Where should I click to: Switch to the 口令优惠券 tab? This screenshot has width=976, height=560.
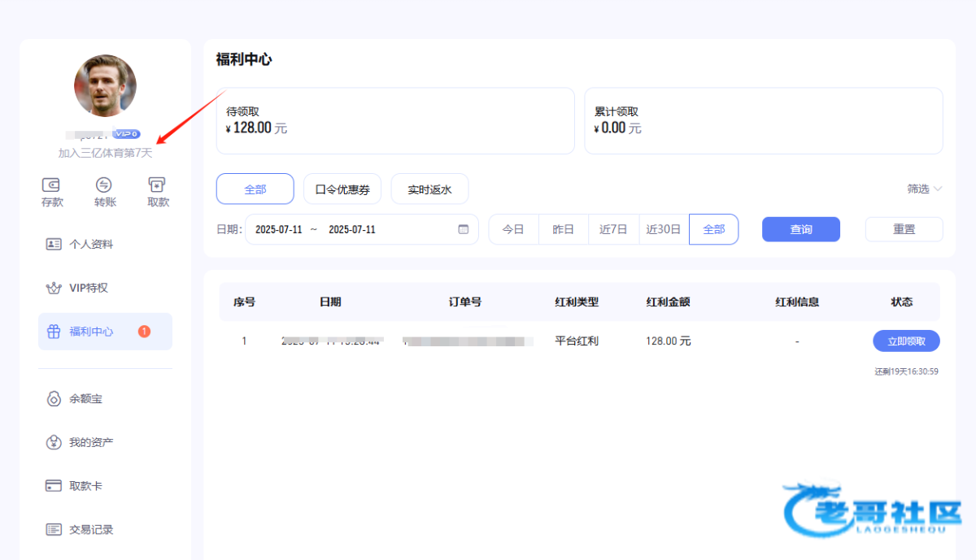tap(342, 189)
